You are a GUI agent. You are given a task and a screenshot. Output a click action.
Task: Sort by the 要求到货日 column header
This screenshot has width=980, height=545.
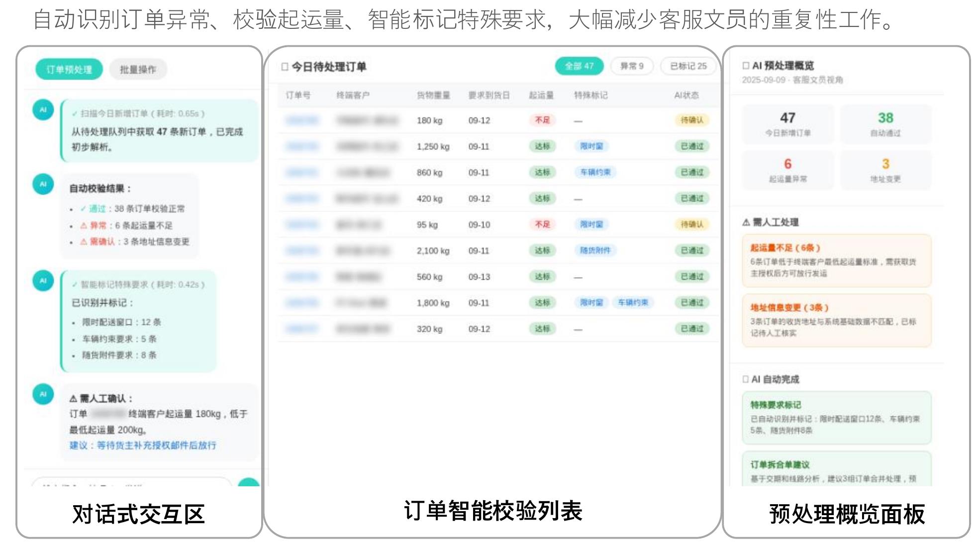tap(489, 95)
